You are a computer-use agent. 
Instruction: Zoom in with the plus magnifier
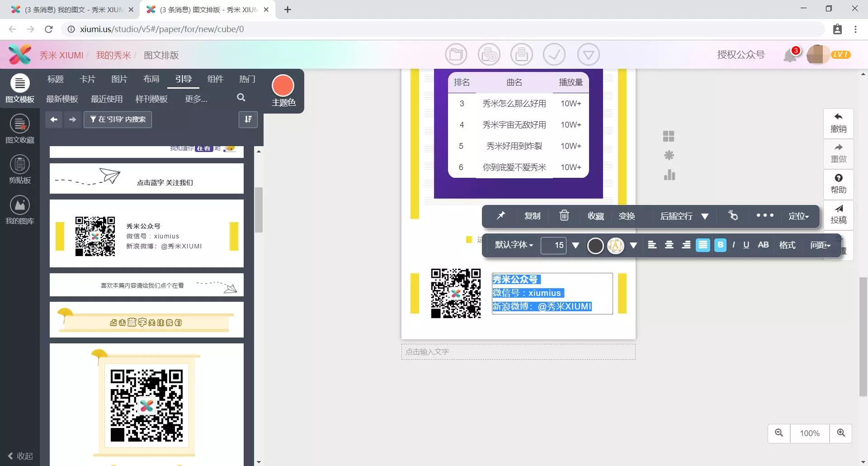841,433
